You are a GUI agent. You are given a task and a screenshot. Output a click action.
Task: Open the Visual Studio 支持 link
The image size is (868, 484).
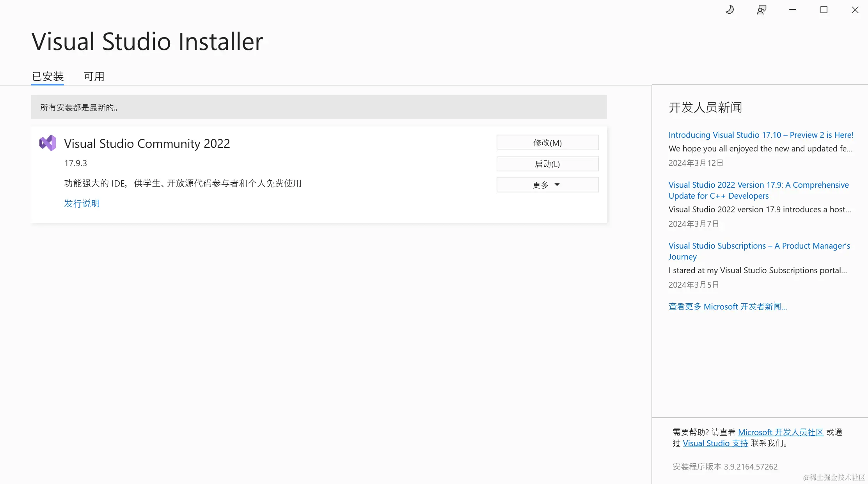tap(715, 443)
